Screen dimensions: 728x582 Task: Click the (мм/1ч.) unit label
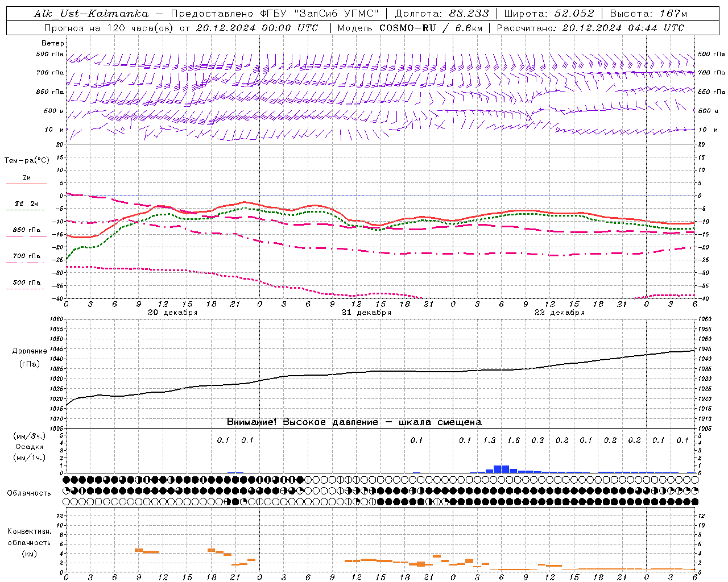coord(29,458)
